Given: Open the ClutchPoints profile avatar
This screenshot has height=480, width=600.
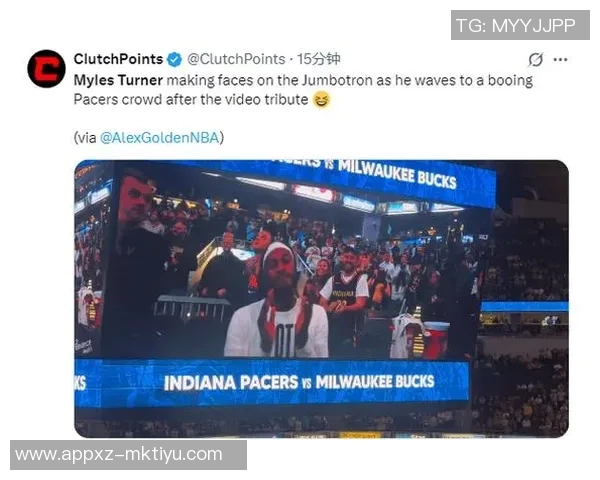Looking at the screenshot, I should 46,69.
